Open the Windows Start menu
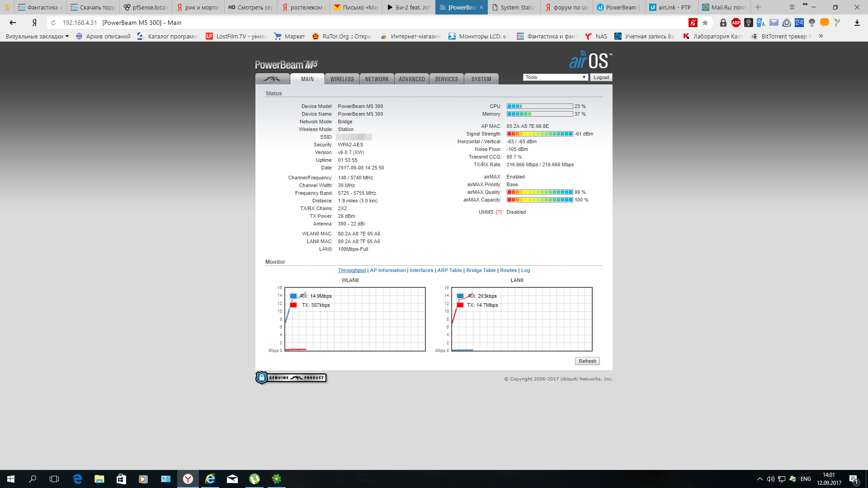The height and width of the screenshot is (488, 868). 11,479
